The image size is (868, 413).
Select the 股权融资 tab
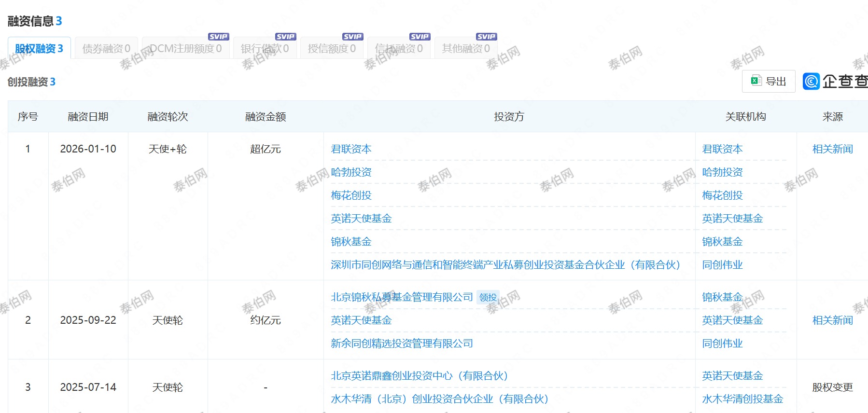39,49
